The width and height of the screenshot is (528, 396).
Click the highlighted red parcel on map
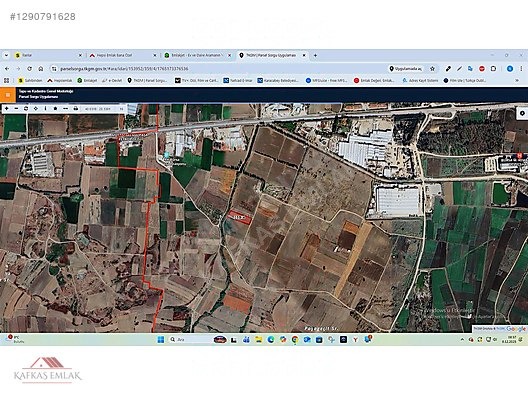click(239, 217)
